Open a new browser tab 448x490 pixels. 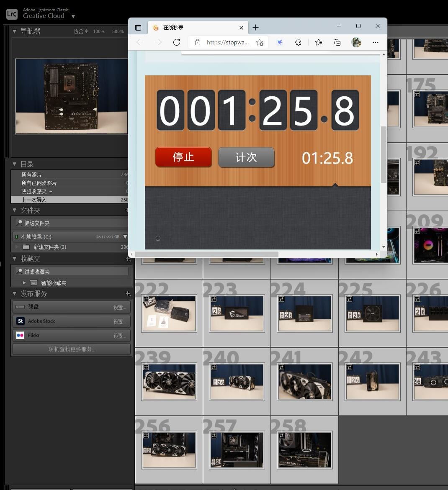point(255,28)
